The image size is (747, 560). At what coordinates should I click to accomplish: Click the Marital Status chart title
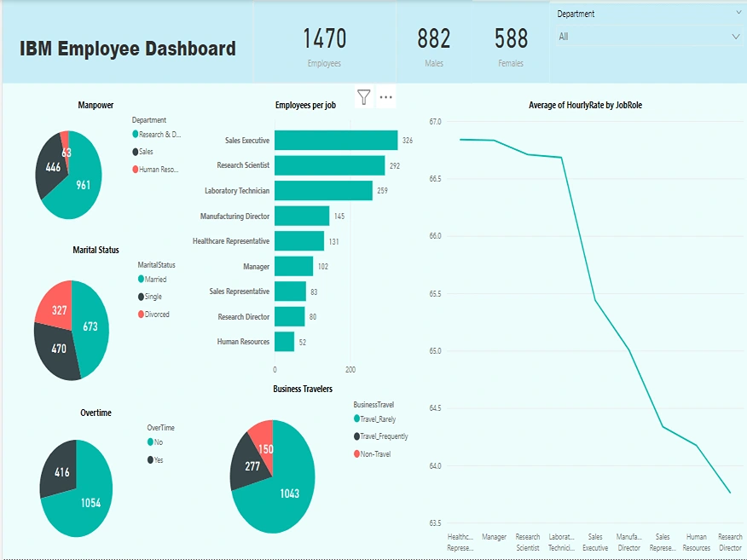point(96,250)
